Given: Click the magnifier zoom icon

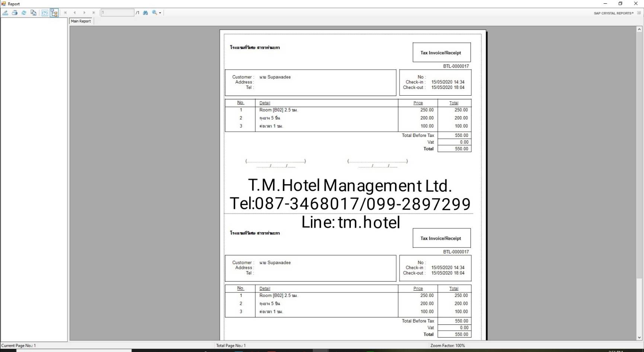Looking at the screenshot, I should click(154, 12).
